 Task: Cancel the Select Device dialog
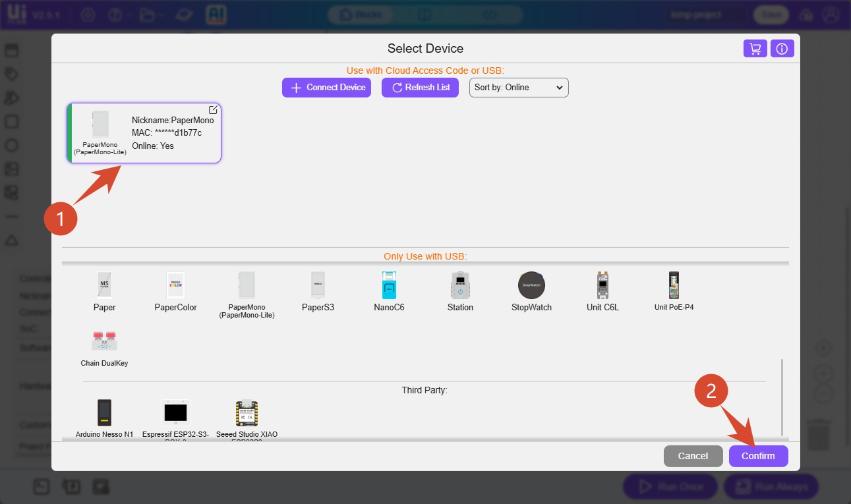point(693,456)
